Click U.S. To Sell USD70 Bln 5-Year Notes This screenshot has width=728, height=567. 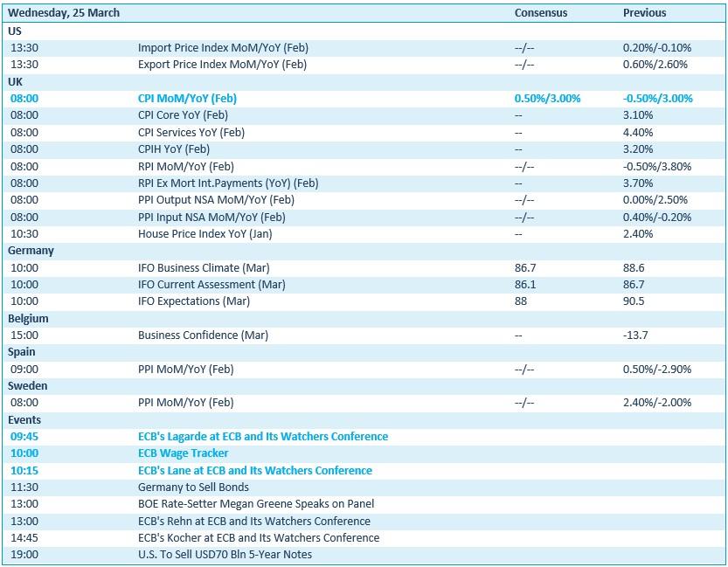click(x=225, y=554)
